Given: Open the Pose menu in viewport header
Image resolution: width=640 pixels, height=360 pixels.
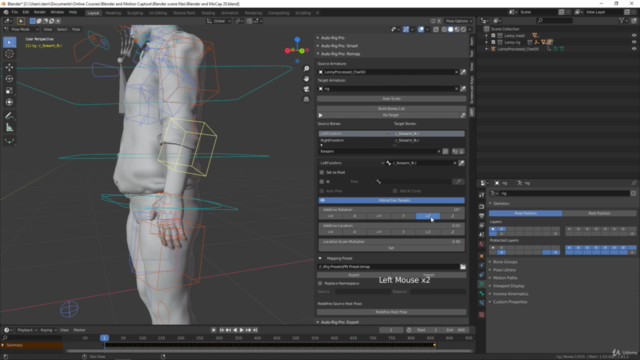Looking at the screenshot, I should point(76,29).
